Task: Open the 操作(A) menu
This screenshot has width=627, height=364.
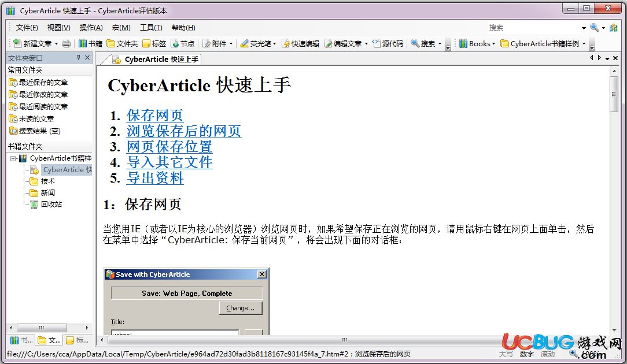Action: click(91, 28)
